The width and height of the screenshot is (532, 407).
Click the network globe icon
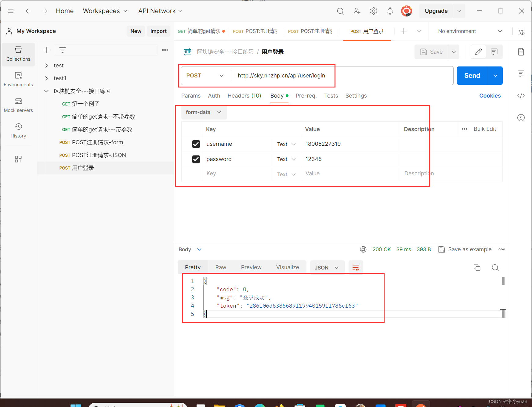pos(363,249)
